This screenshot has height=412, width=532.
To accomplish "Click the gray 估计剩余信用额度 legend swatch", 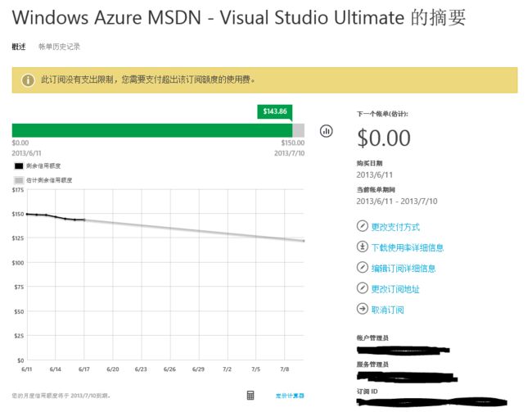I will click(x=19, y=180).
